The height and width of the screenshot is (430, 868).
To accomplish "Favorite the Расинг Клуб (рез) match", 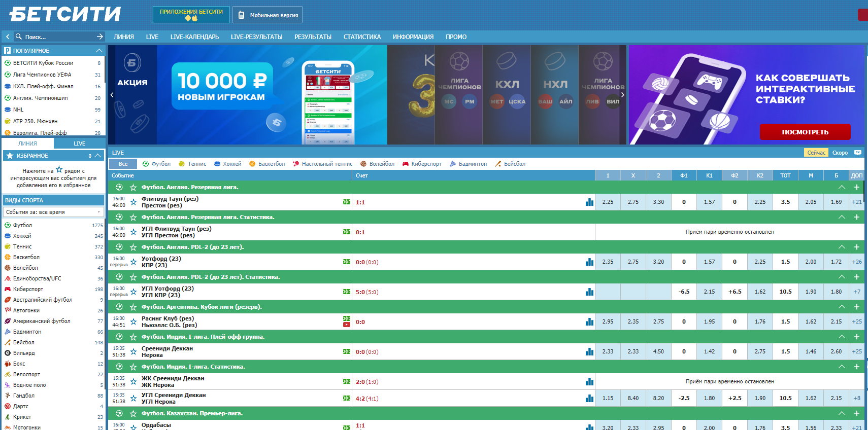I will pos(133,322).
